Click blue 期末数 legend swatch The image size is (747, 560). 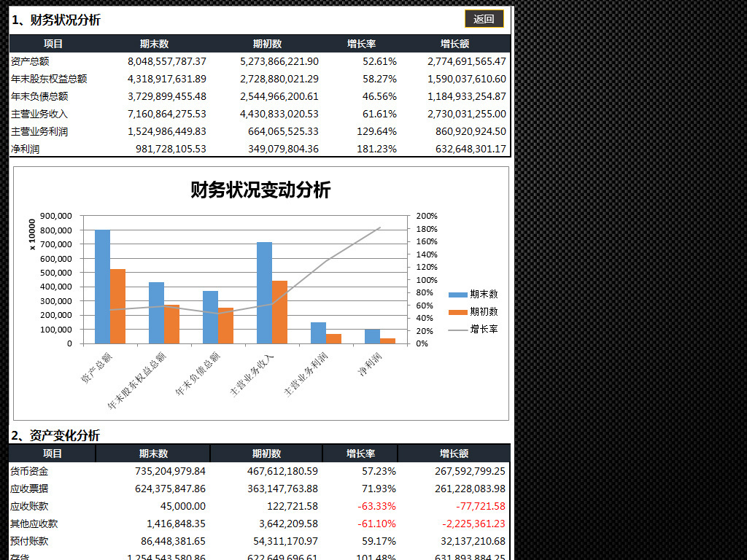point(458,295)
